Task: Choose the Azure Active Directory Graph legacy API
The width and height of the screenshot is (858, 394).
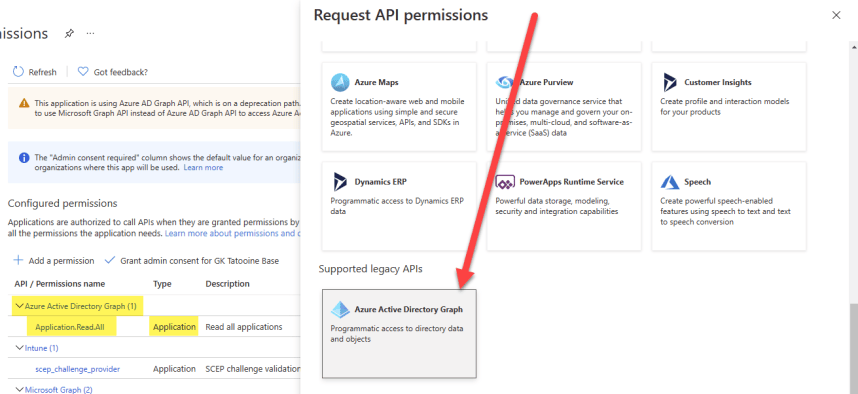Action: tap(399, 334)
